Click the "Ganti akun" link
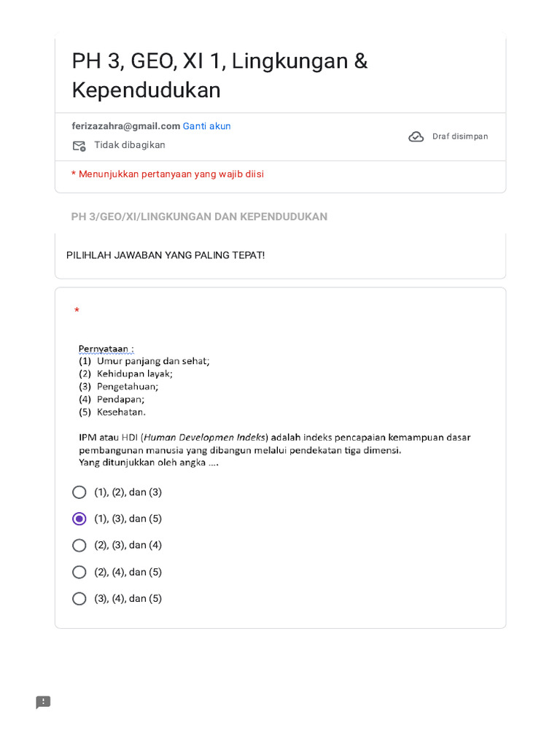 tap(206, 126)
